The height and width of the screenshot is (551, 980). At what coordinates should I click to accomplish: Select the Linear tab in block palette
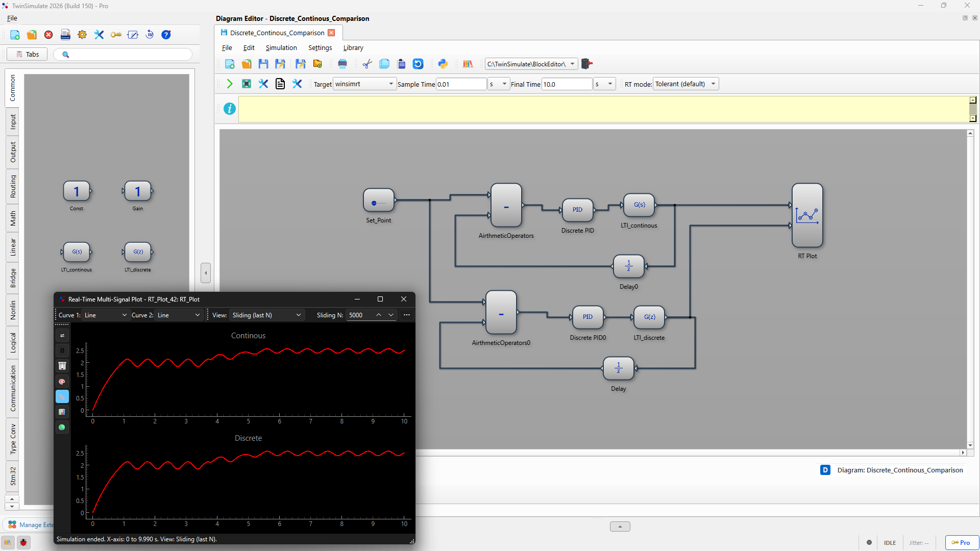pyautogui.click(x=13, y=247)
